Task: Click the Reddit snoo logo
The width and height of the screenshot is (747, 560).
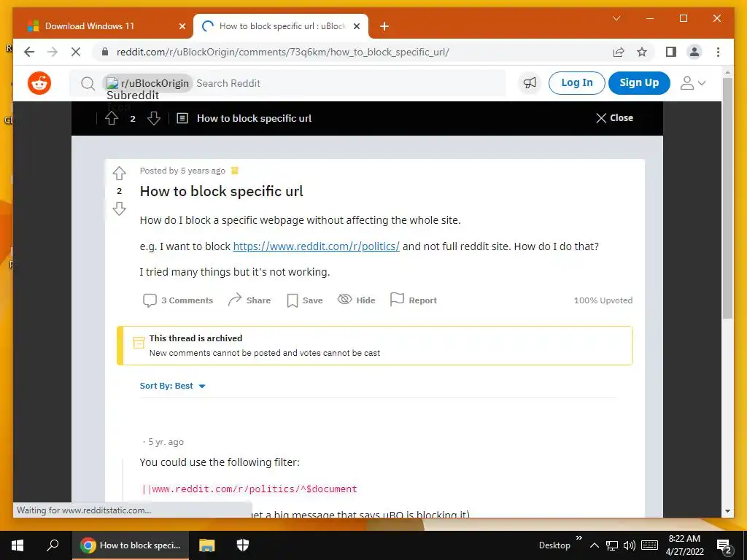Action: [39, 83]
